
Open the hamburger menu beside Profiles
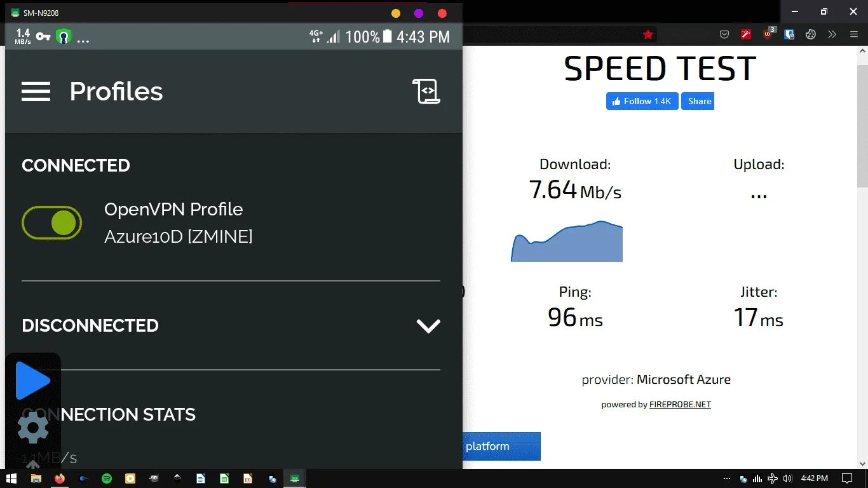click(36, 91)
